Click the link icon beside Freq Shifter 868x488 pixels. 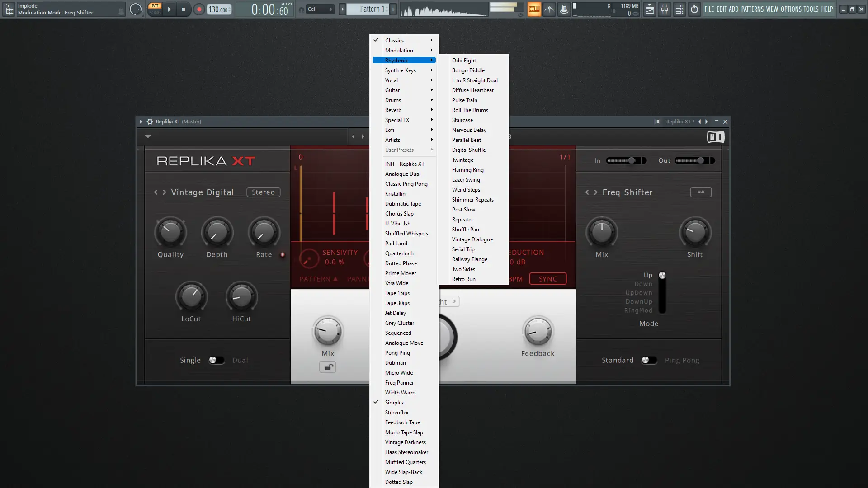[x=700, y=192]
